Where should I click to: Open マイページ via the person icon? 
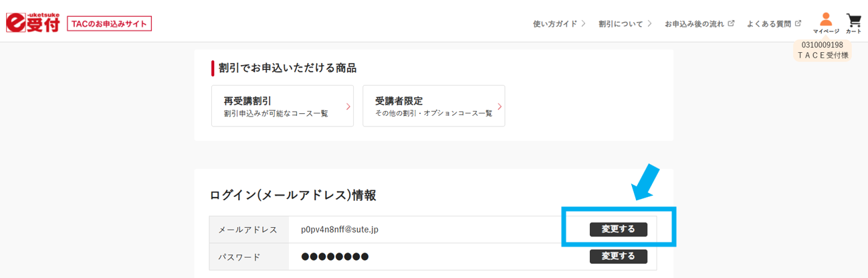coord(826,22)
